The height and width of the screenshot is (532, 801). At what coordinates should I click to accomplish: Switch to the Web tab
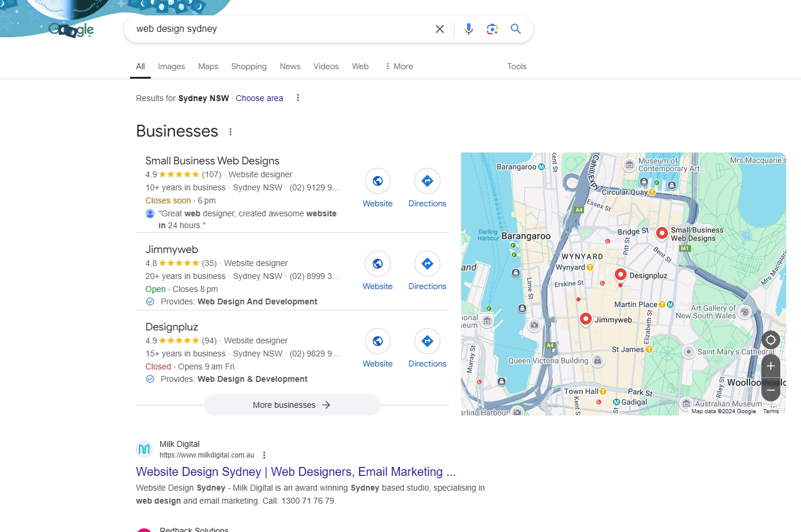[x=360, y=66]
